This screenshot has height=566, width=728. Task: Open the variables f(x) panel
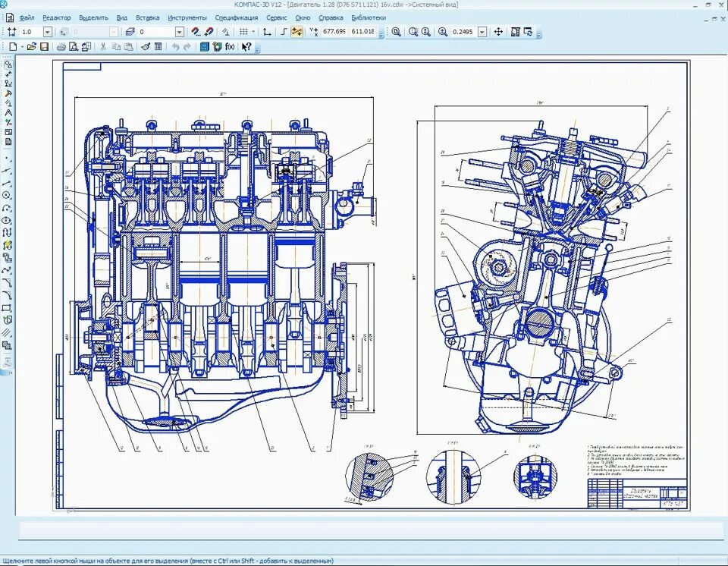[x=230, y=46]
